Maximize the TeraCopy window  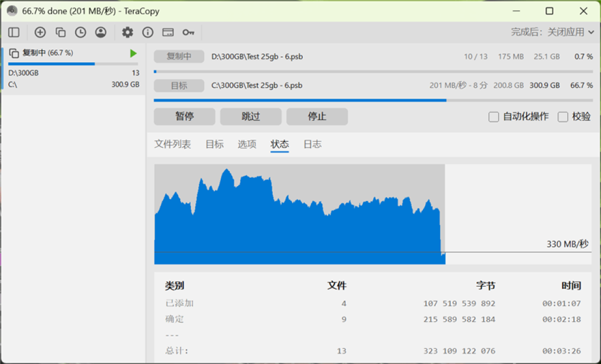click(549, 11)
